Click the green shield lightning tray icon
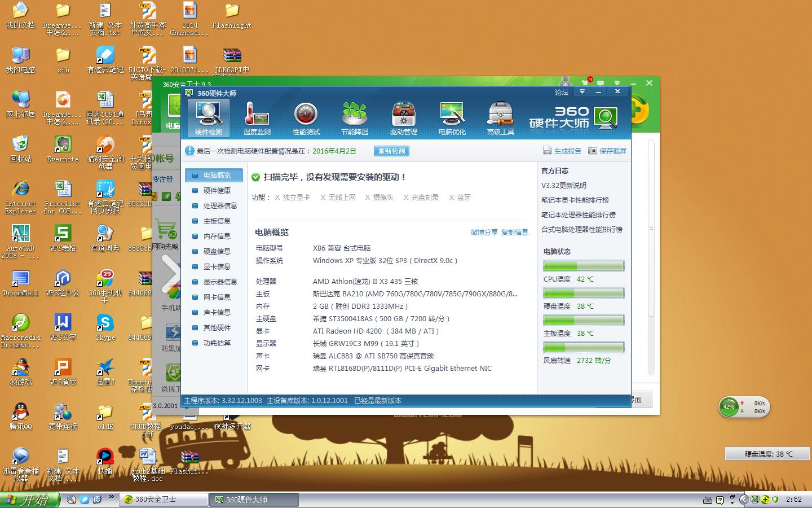The width and height of the screenshot is (812, 508). click(775, 500)
